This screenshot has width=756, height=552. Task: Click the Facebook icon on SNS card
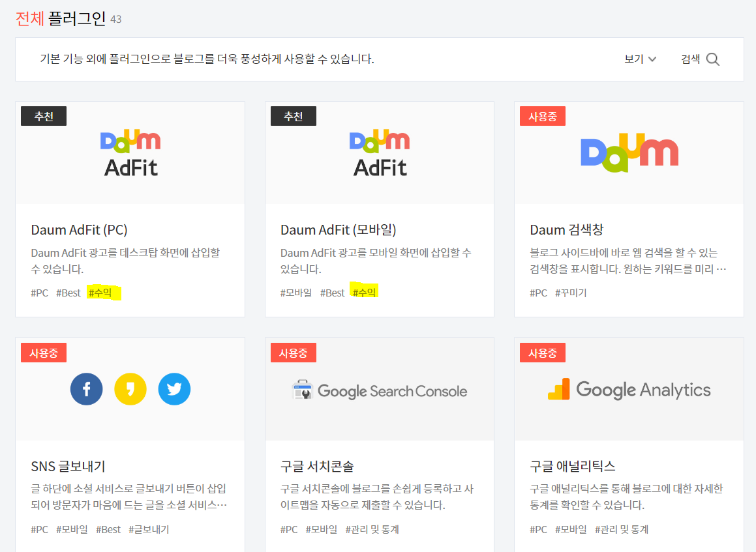pyautogui.click(x=86, y=388)
